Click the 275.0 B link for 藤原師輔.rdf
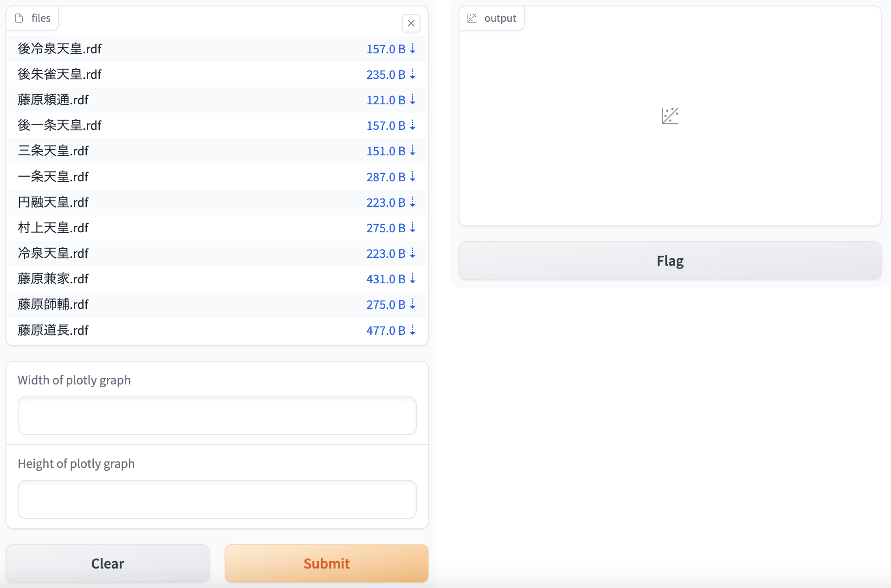 [386, 305]
